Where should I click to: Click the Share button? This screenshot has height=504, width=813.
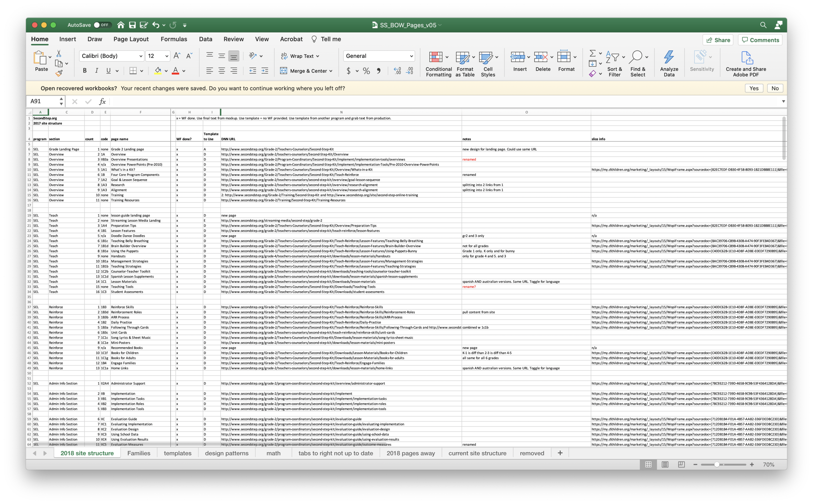pos(718,40)
